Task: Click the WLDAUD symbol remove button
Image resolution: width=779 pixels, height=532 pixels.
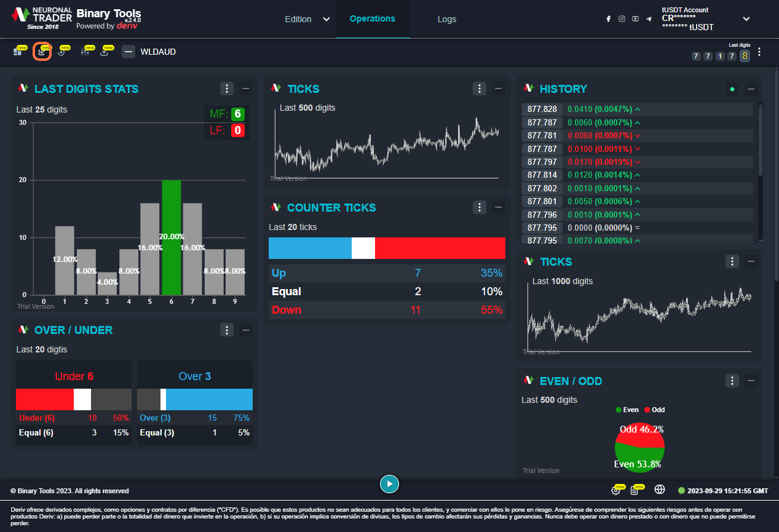Action: pos(129,52)
